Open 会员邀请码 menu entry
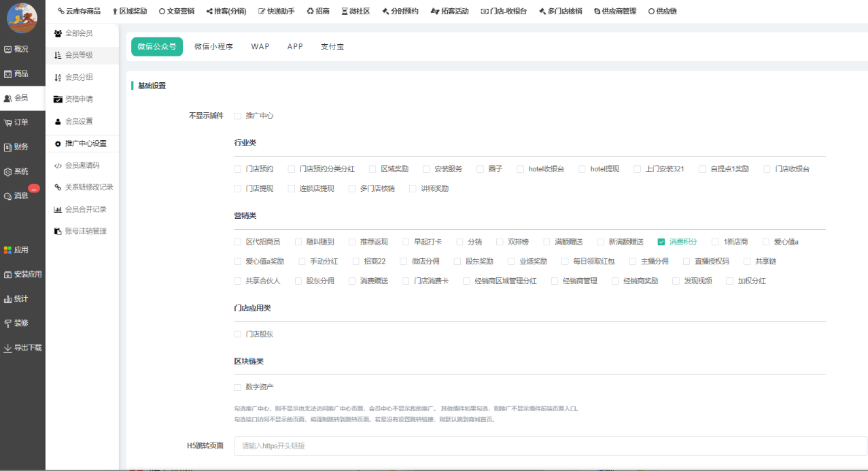 tap(82, 165)
